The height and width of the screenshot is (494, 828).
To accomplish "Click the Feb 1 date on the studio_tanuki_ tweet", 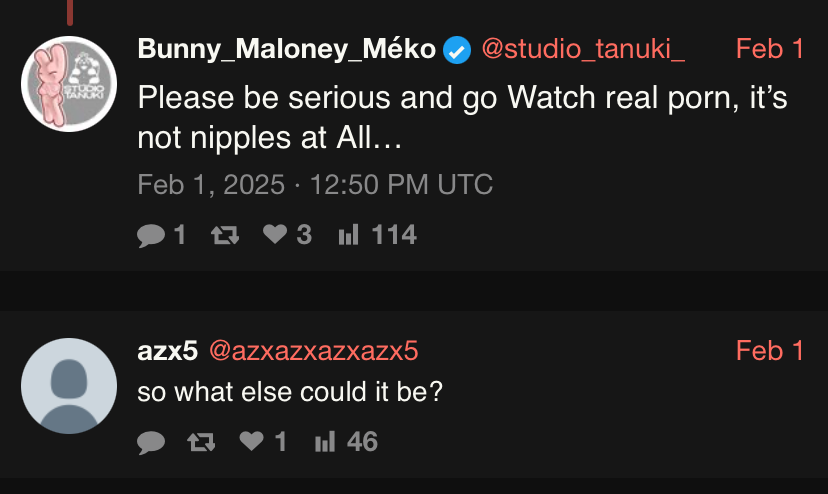I will click(769, 49).
